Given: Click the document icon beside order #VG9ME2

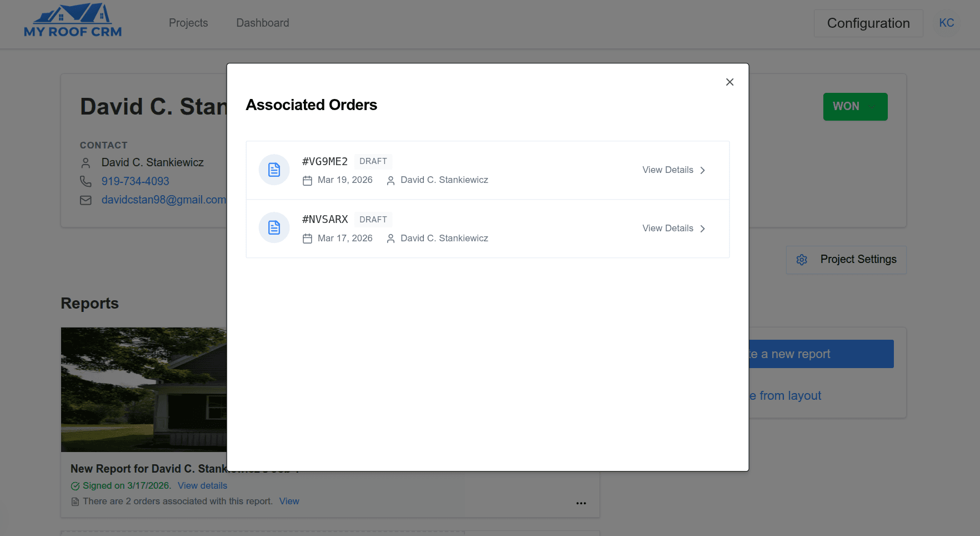Looking at the screenshot, I should click(274, 170).
